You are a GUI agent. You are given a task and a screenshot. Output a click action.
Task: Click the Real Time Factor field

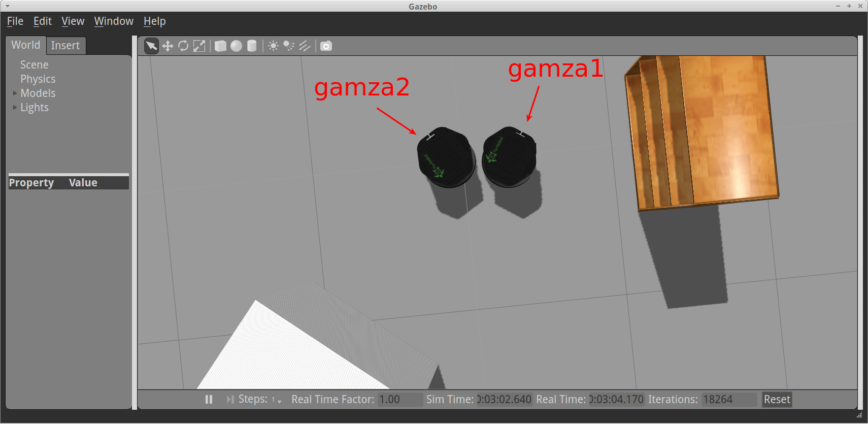coord(399,400)
